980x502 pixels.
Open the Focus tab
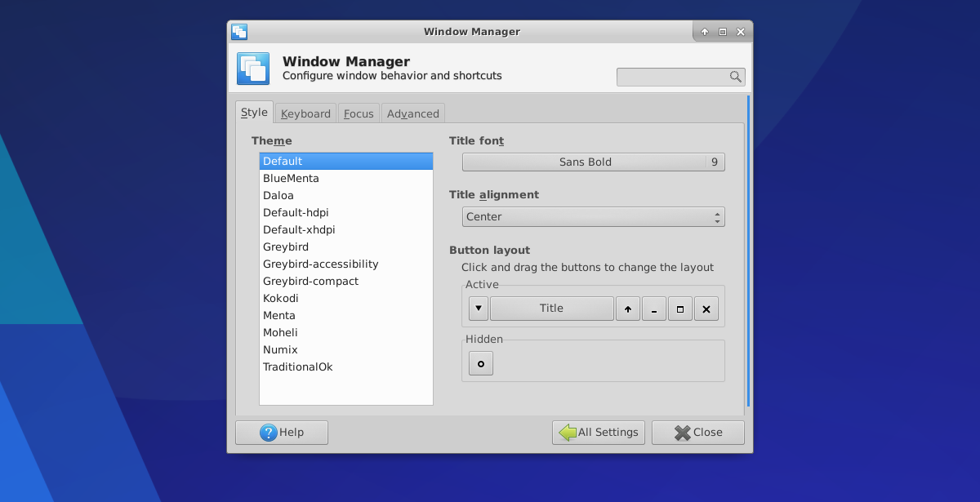pos(359,113)
